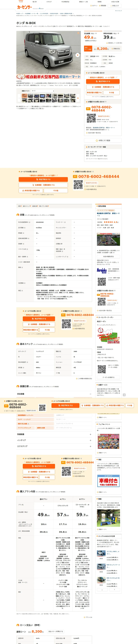Click お店の在庫一覧を見る in the top sidebar
Image resolution: width=138 pixels, height=644 pixels.
[94, 133]
